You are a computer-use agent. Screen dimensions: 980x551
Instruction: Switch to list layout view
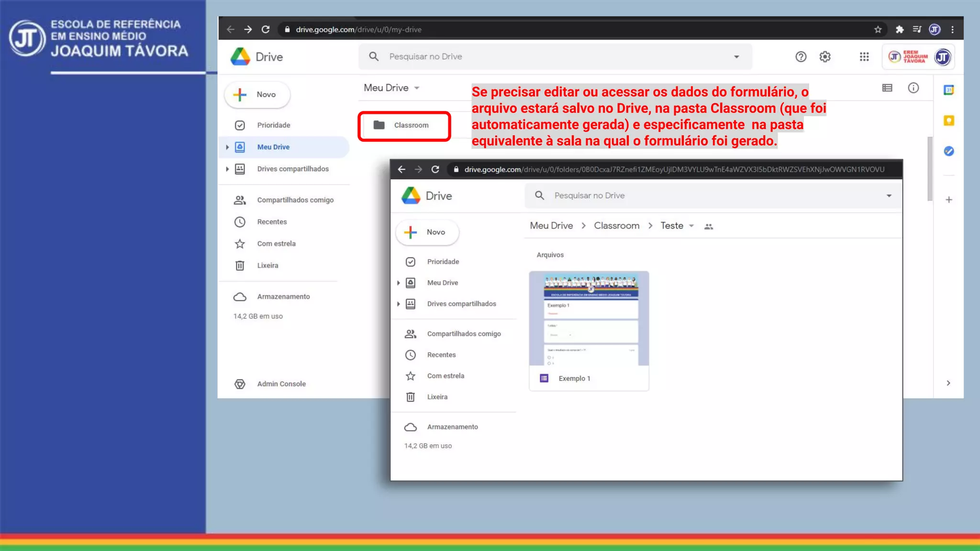(887, 88)
